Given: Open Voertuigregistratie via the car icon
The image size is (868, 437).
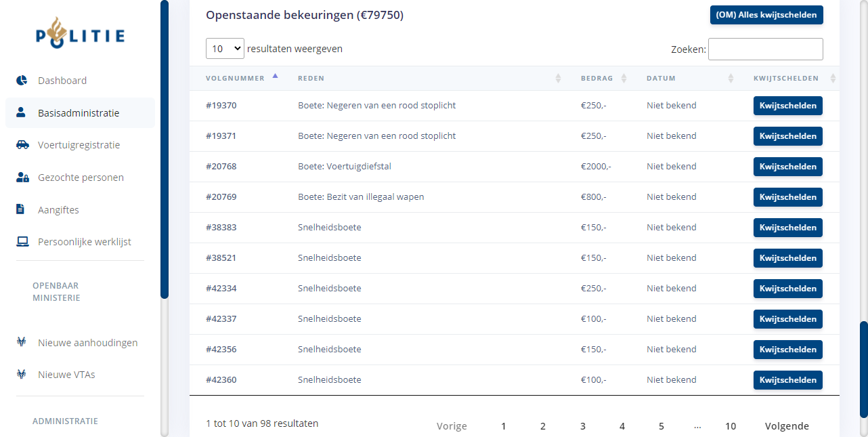Looking at the screenshot, I should (22, 145).
